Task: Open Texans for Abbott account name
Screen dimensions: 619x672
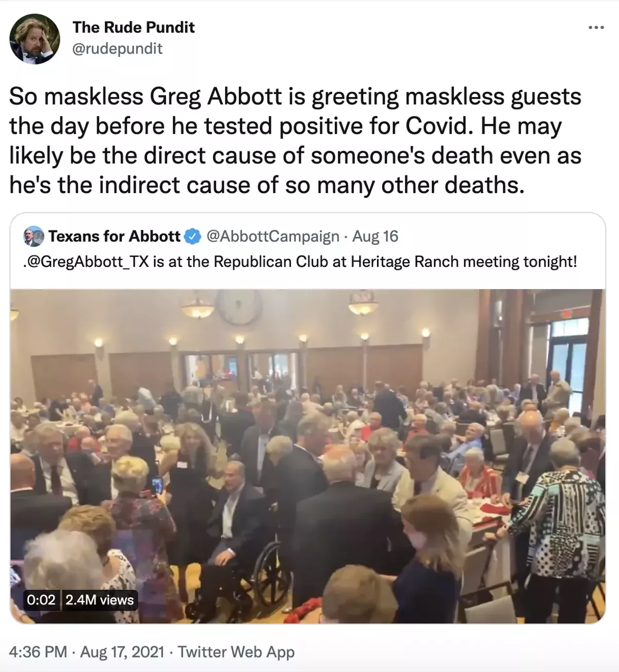Action: 114,236
